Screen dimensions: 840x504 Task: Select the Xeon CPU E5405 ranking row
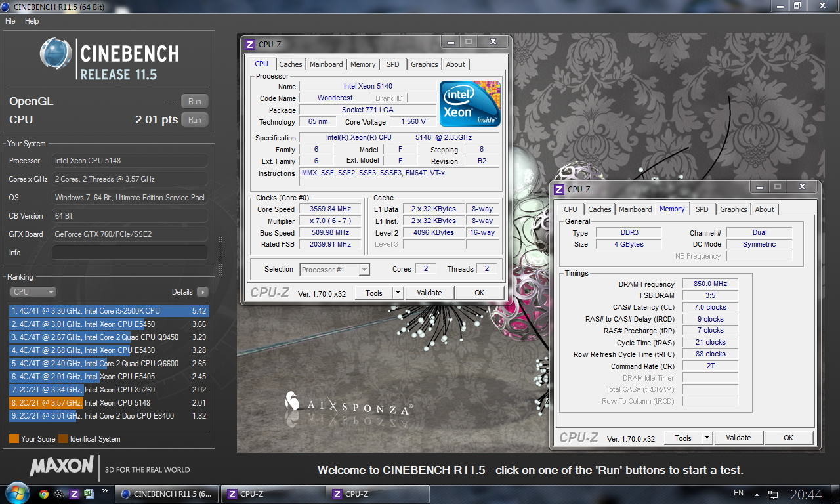pos(109,377)
